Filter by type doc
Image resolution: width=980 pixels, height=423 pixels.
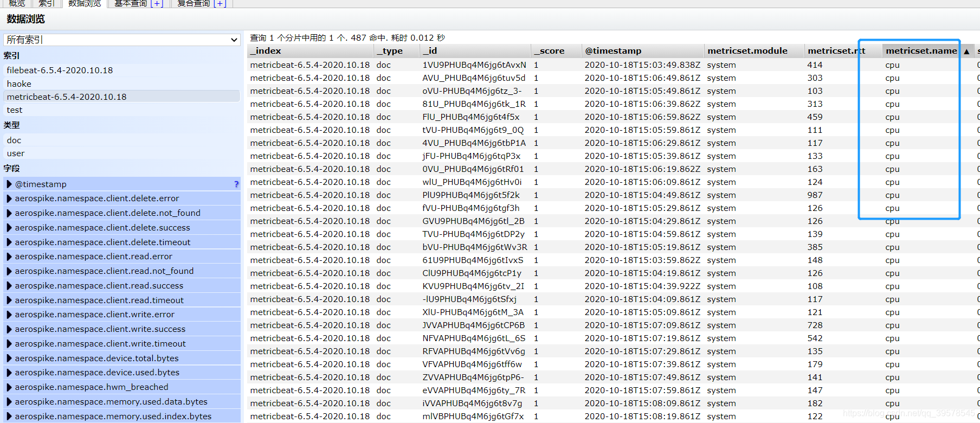[122, 140]
